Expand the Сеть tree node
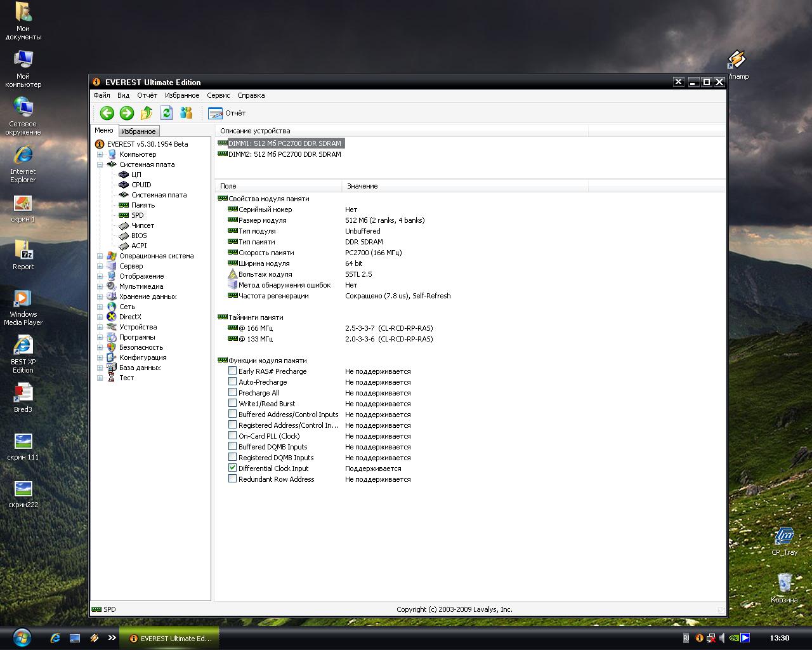This screenshot has width=812, height=650. [100, 307]
